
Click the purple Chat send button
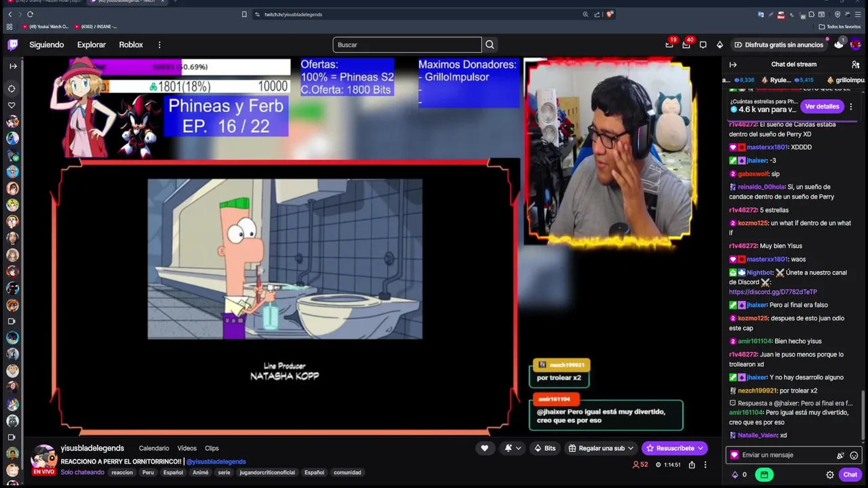click(x=850, y=474)
